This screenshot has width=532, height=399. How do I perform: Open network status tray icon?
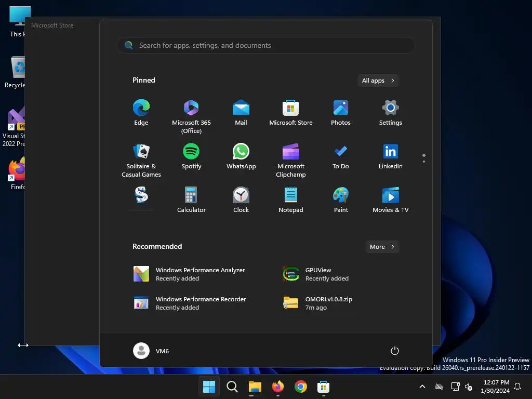click(x=455, y=387)
